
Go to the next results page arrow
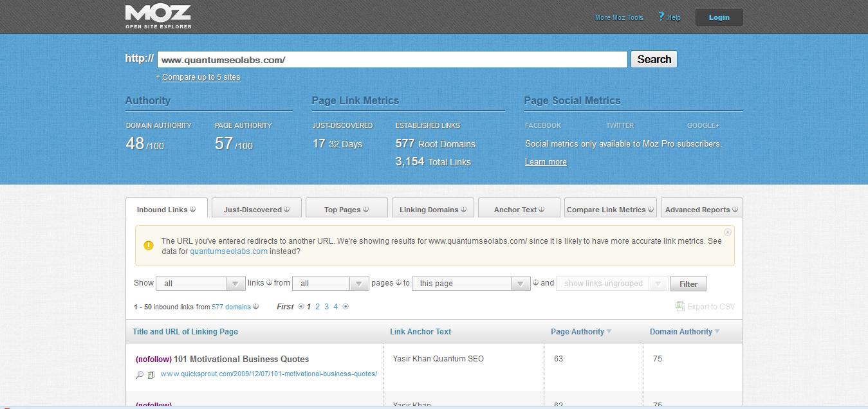[346, 307]
